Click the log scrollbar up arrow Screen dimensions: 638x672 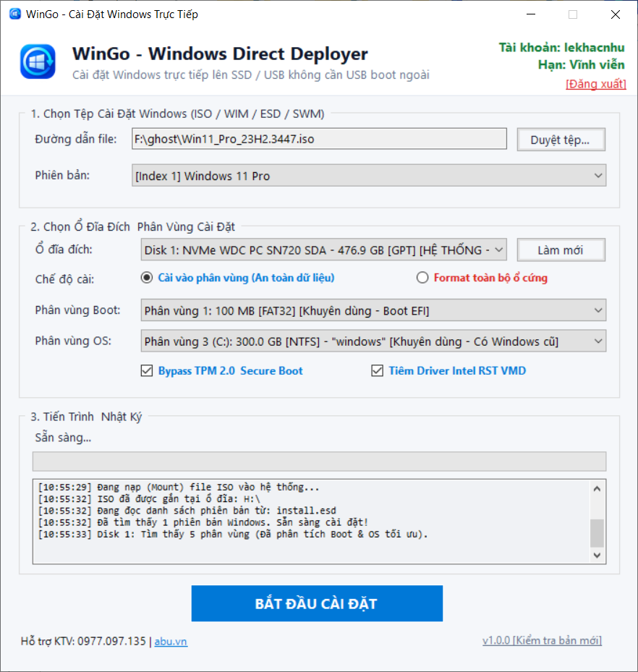597,488
